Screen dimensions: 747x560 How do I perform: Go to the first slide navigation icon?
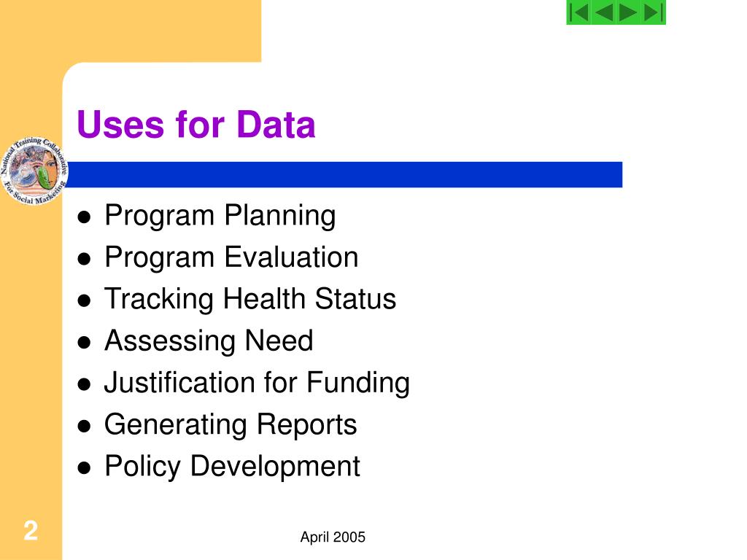(579, 12)
